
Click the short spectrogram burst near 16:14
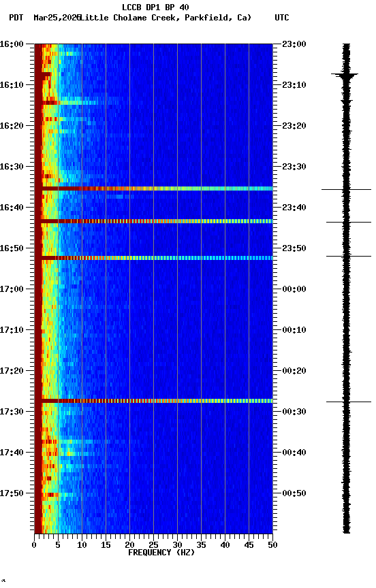pyautogui.click(x=69, y=102)
